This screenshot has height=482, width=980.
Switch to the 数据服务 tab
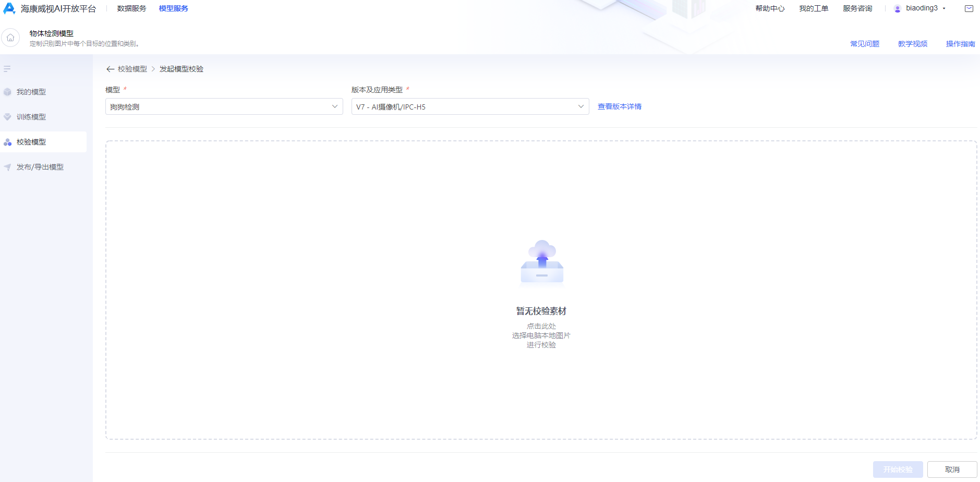coord(131,8)
